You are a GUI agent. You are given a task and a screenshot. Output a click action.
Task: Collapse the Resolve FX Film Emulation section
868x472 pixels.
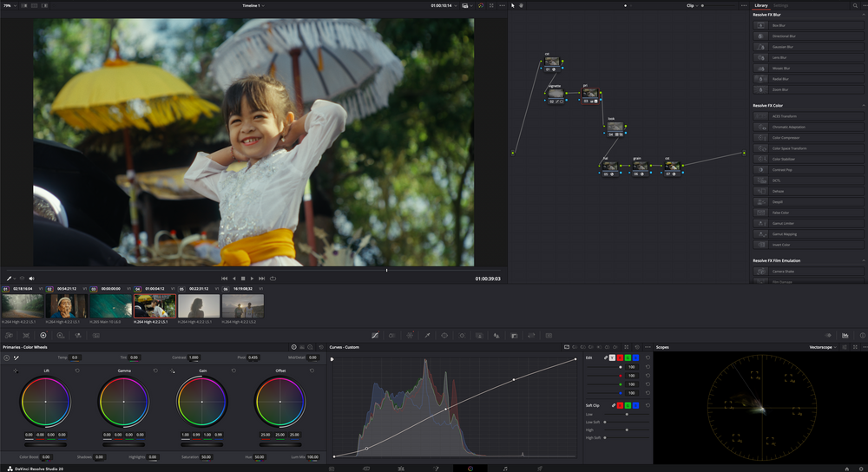pyautogui.click(x=864, y=260)
